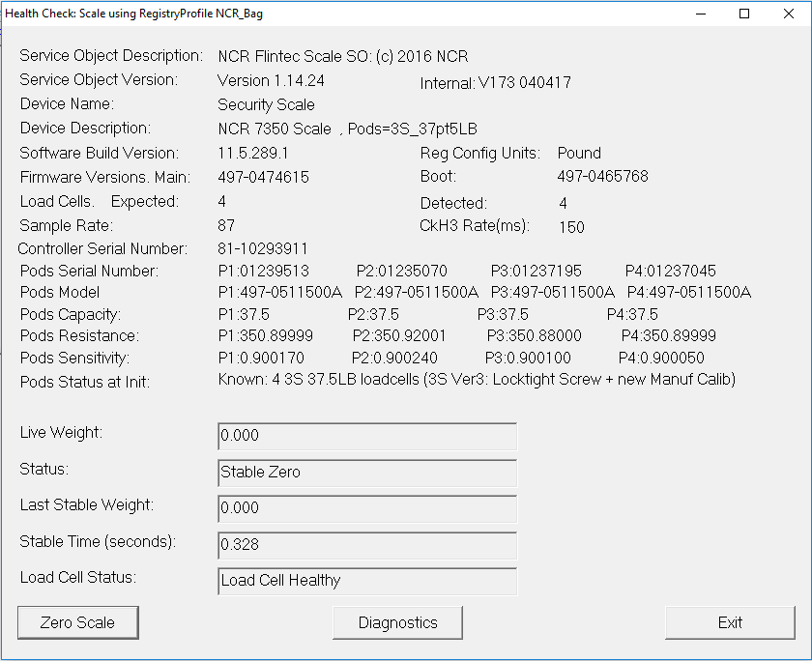Click main firmware value 497-0474615

263,177
